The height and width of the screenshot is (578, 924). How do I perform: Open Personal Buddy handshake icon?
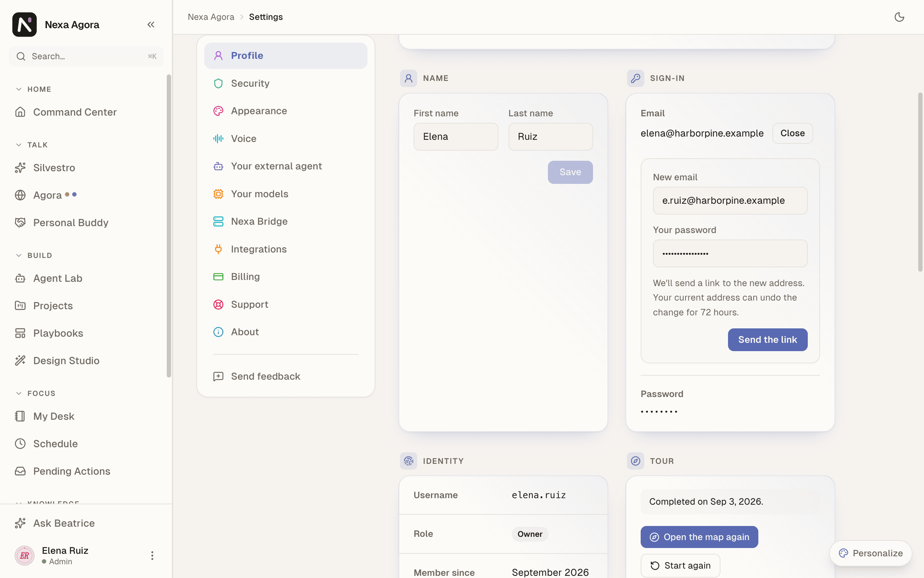click(x=20, y=223)
